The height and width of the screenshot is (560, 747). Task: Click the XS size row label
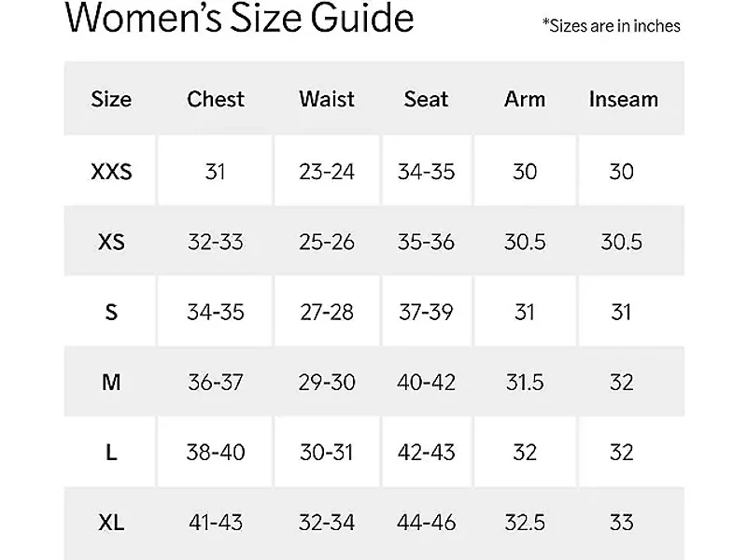(x=111, y=242)
